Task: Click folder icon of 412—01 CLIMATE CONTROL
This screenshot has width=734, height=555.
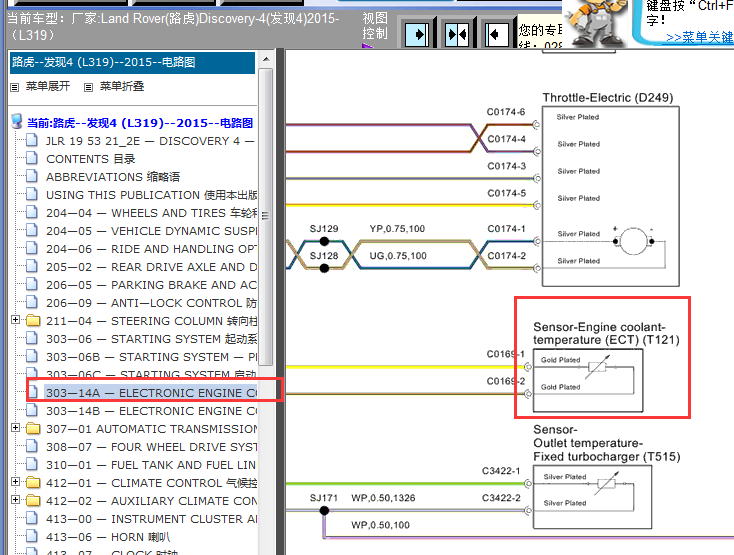Action: coord(33,482)
